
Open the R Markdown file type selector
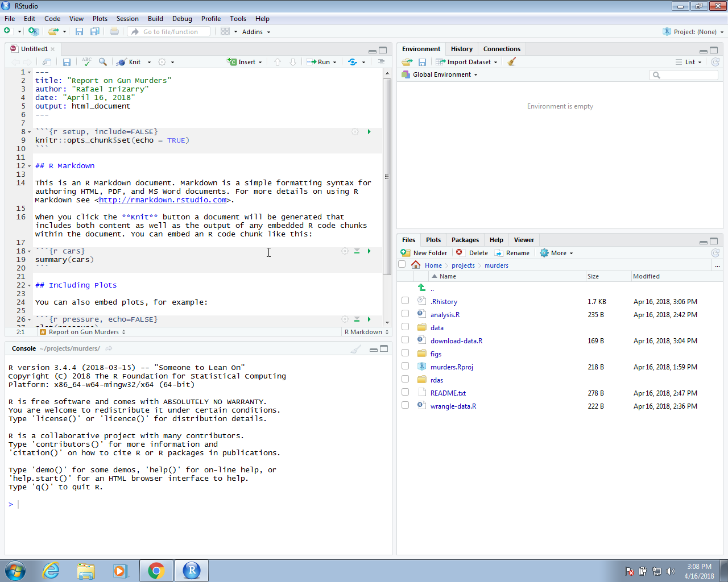click(x=366, y=332)
